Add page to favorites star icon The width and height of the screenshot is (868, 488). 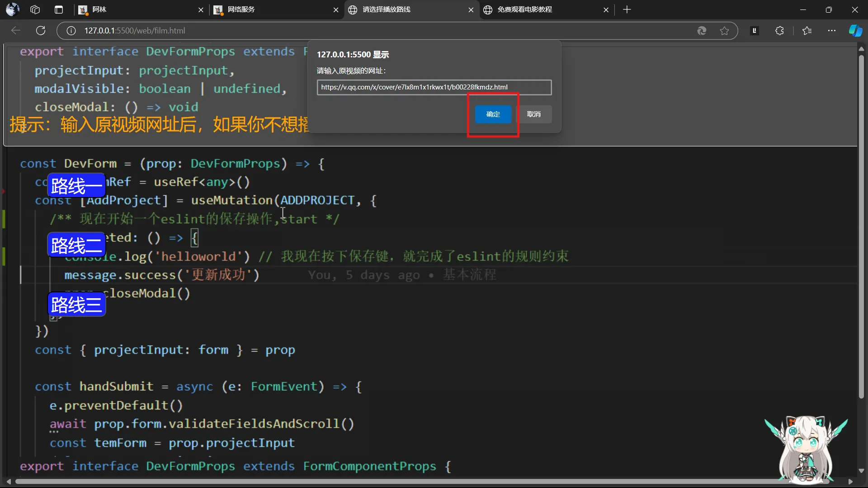pos(724,31)
